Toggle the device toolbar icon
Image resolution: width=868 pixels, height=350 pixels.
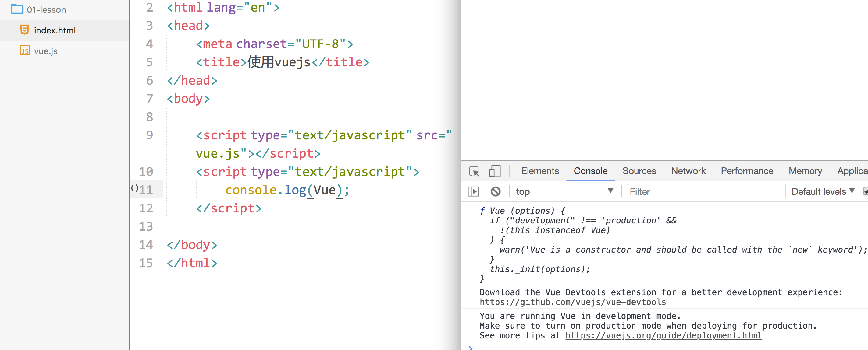(x=494, y=171)
